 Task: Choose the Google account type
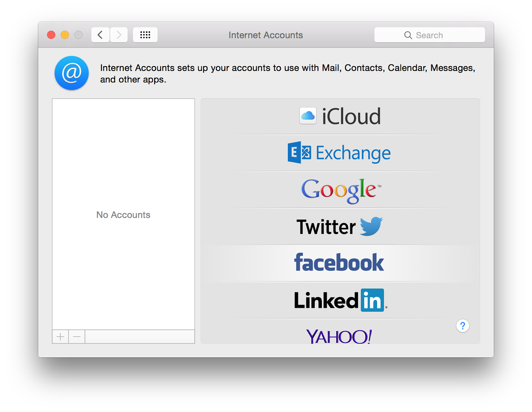(x=340, y=190)
